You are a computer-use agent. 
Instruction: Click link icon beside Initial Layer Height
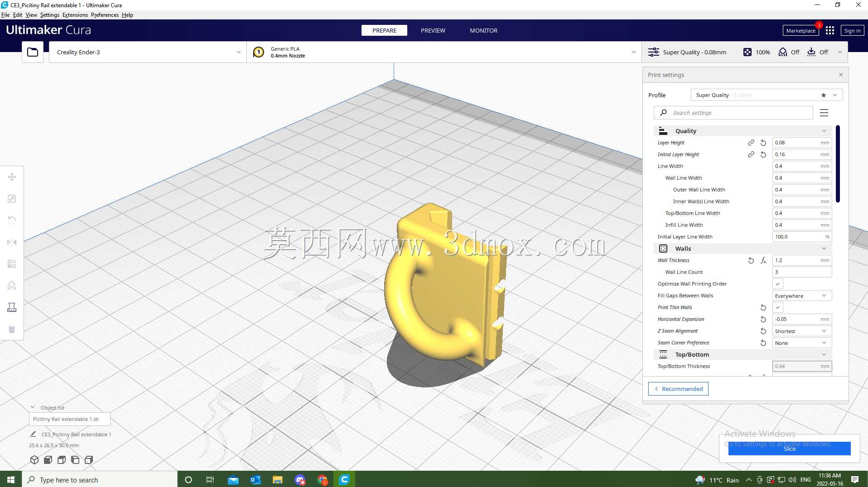751,154
